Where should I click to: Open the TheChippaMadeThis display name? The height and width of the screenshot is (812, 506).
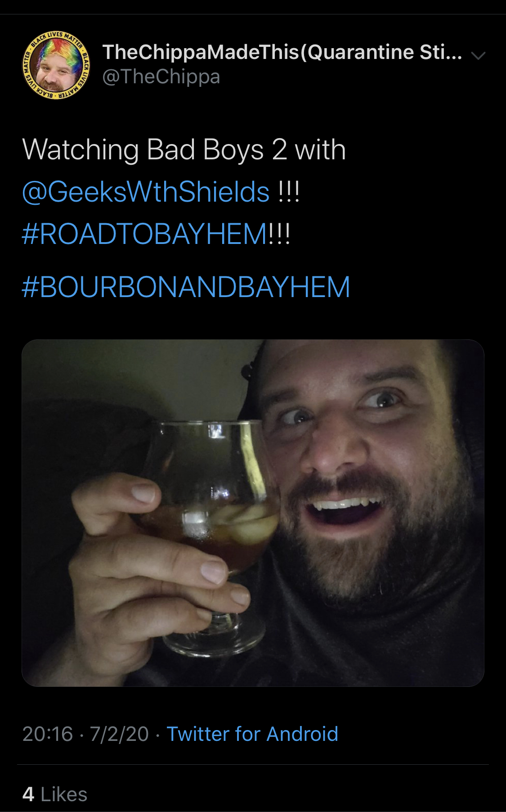tap(282, 52)
